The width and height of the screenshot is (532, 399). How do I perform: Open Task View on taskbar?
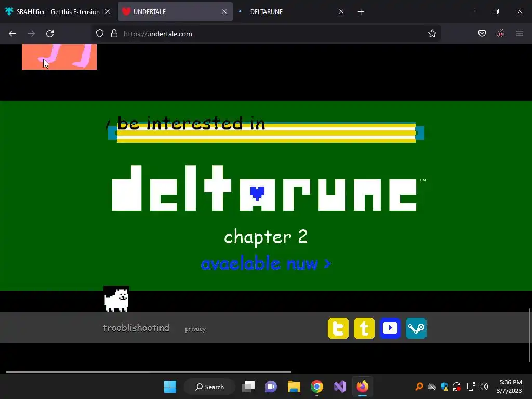[x=248, y=387]
